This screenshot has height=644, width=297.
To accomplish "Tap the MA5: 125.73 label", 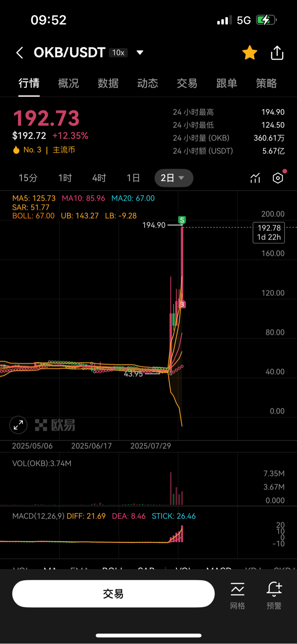I will click(x=34, y=198).
